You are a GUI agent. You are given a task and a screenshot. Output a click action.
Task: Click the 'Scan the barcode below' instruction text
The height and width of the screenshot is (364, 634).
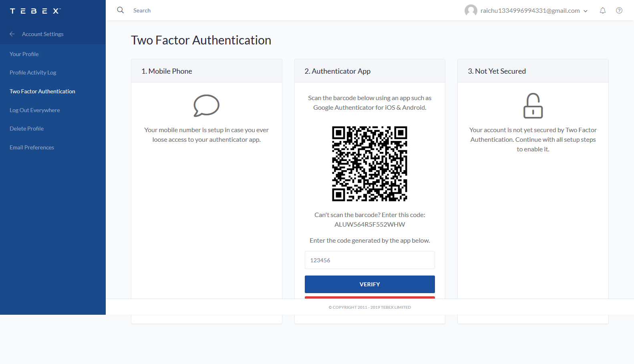pos(370,103)
